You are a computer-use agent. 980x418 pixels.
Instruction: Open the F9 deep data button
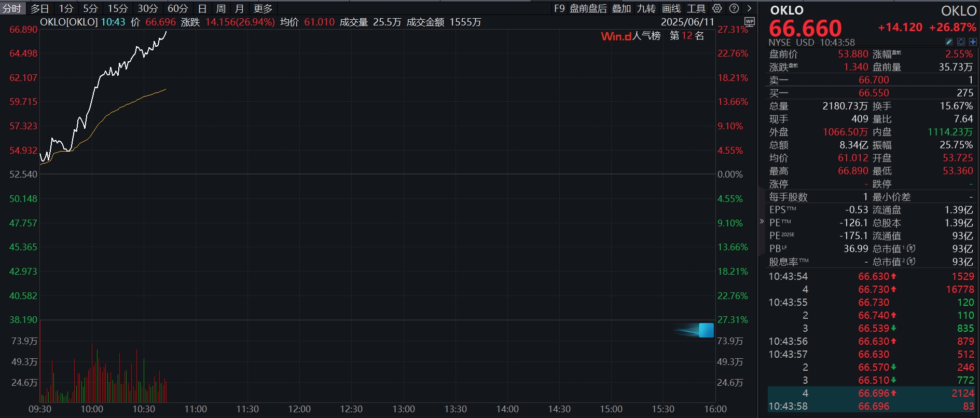[559, 8]
